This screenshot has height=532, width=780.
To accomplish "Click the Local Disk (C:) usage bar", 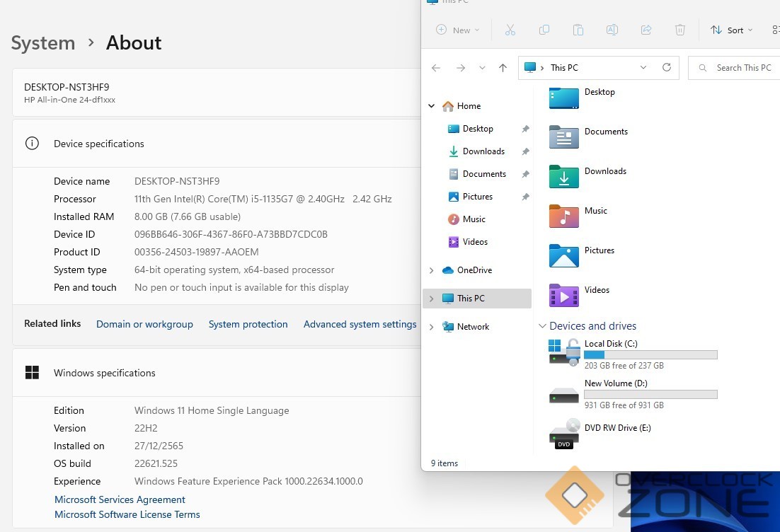I will coord(650,355).
